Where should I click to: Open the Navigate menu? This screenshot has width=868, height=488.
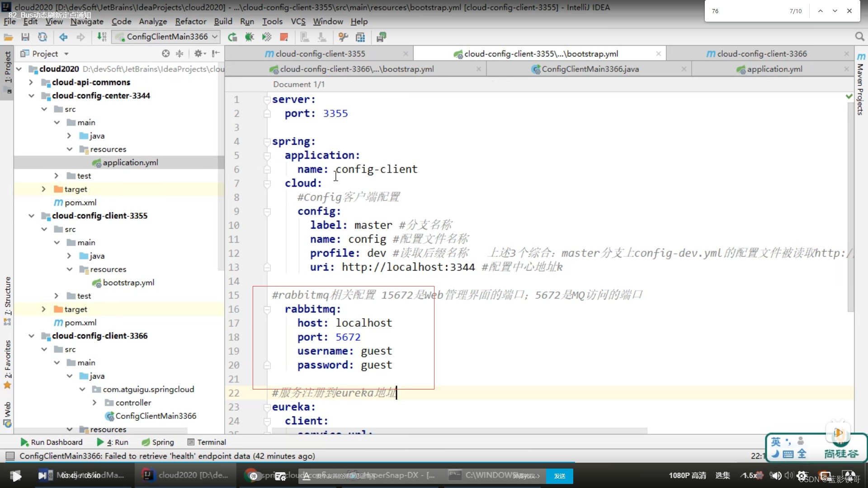(87, 21)
